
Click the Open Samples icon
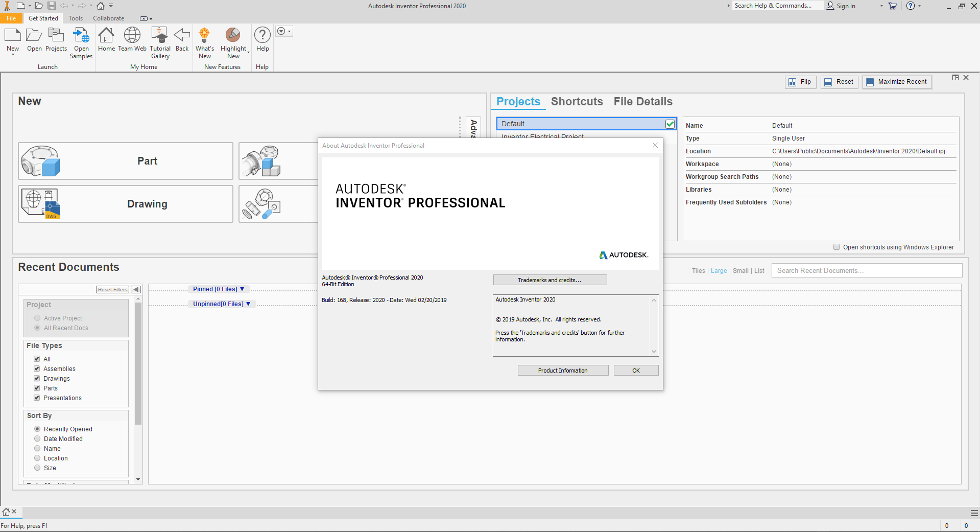point(81,36)
